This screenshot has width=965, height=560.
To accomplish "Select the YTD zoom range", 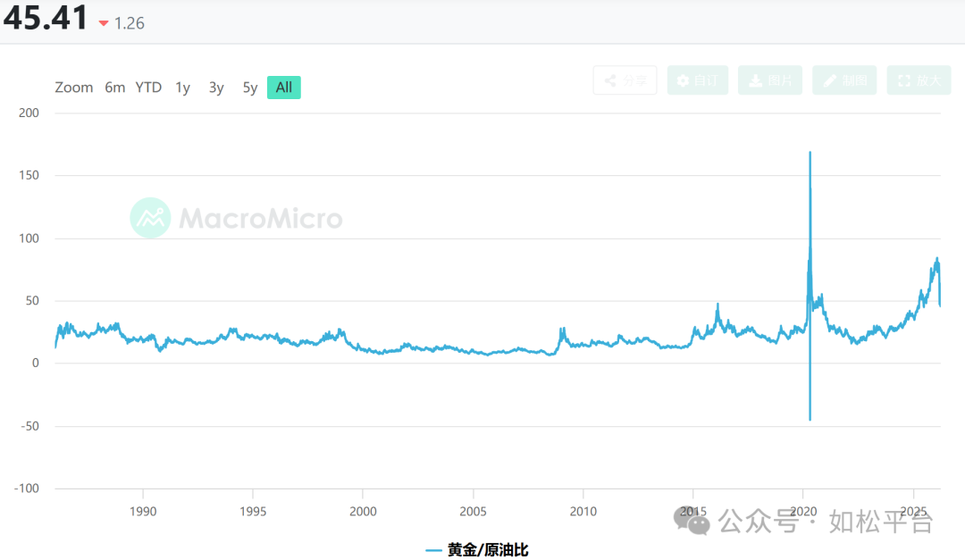I will coord(148,88).
